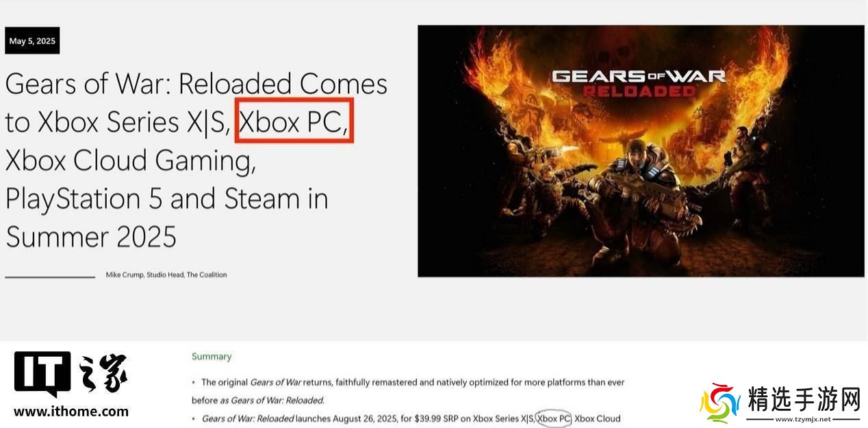Click the May 5, 2025 date badge
Screen dimensions: 868x428
click(x=32, y=41)
